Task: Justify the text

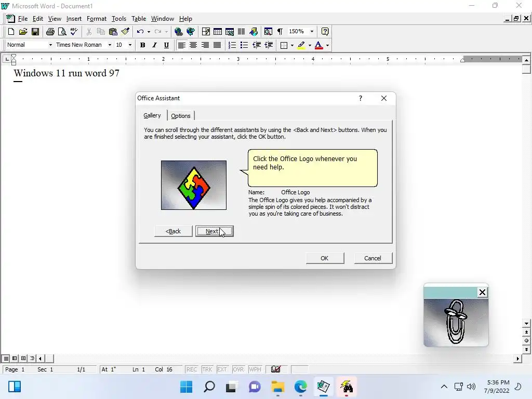Action: (217, 45)
